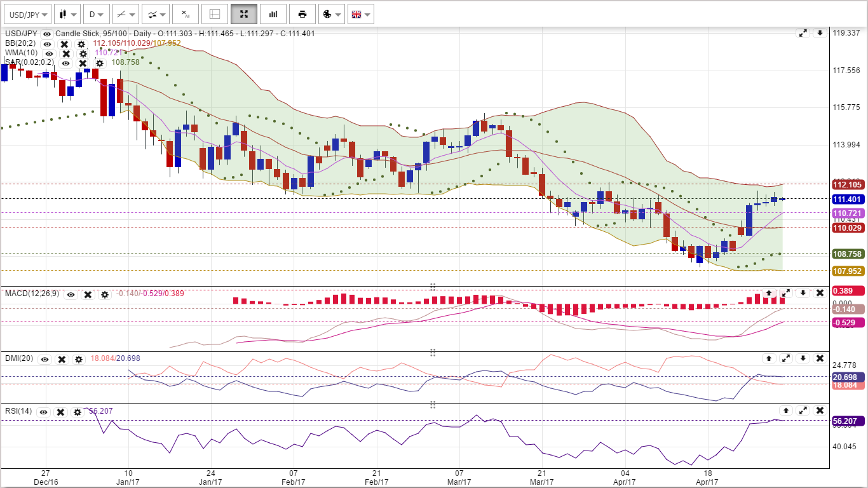
Task: Toggle visibility of MACD(12;26;9) indicator
Action: pyautogui.click(x=71, y=294)
